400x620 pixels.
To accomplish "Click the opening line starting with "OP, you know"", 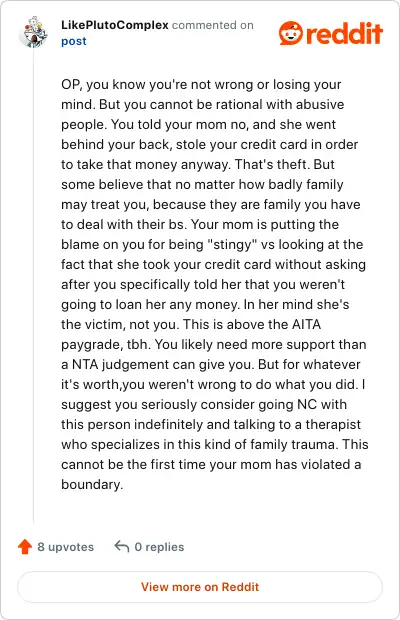I will 201,84.
